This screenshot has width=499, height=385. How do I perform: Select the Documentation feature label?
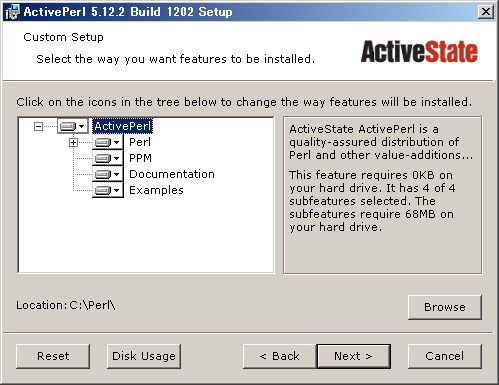(172, 174)
